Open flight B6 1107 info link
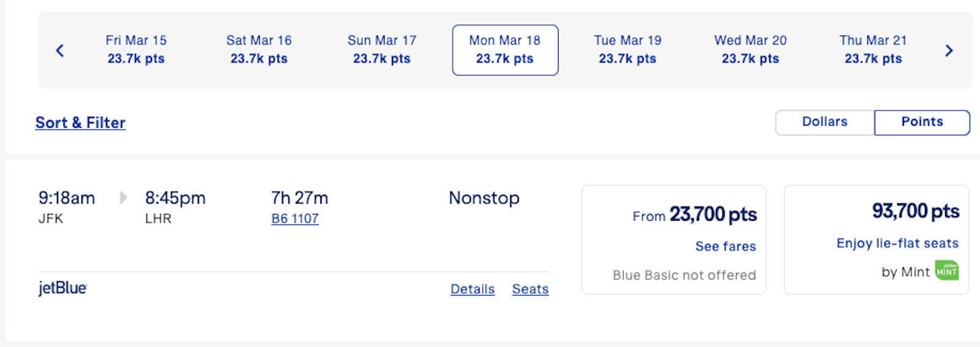 pos(295,219)
